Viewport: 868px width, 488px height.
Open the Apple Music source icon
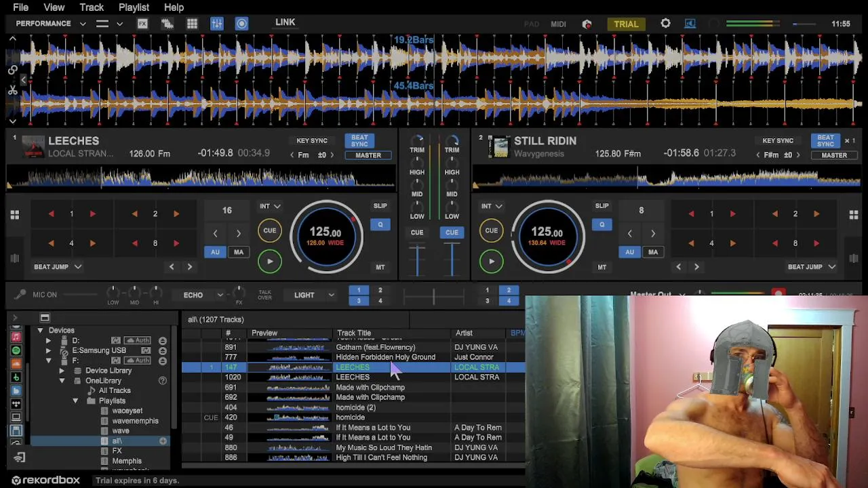(16, 337)
